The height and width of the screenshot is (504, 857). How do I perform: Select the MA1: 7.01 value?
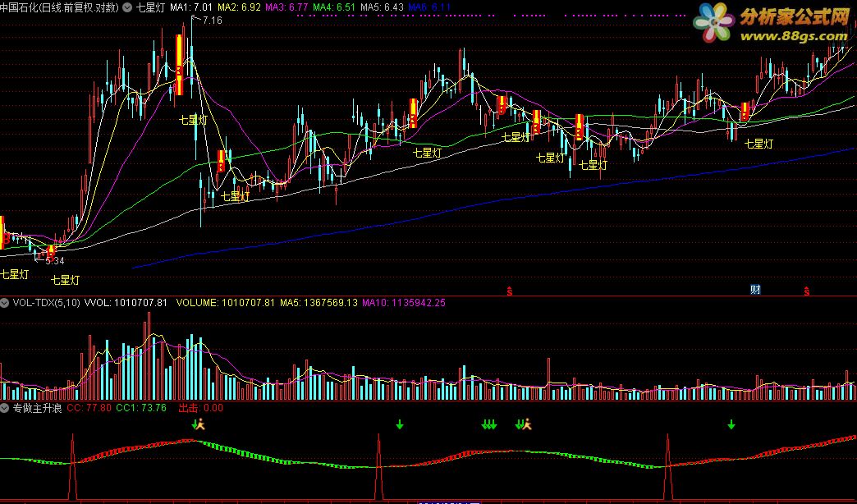(x=191, y=7)
